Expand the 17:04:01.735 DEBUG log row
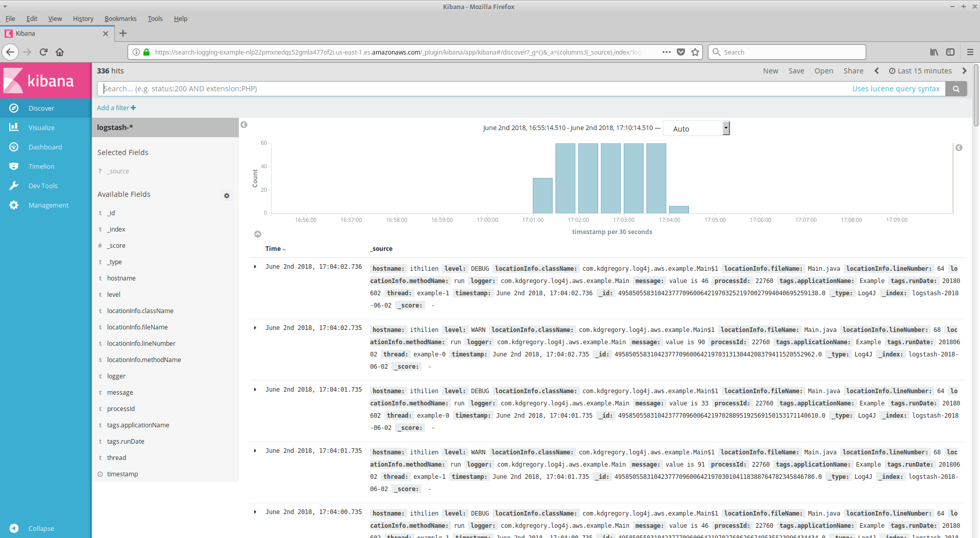This screenshot has height=538, width=980. [255, 390]
